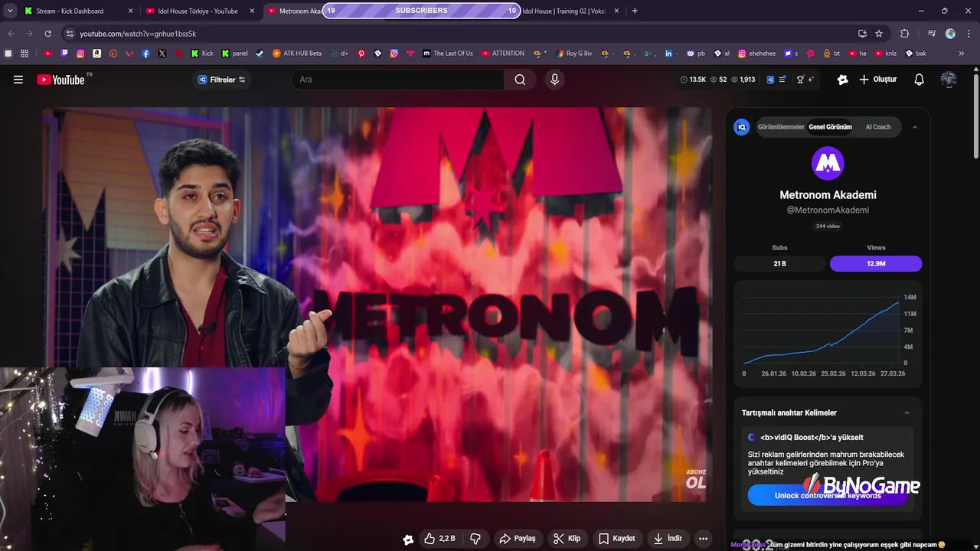Open YouTube notifications bell
The height and width of the screenshot is (551, 980).
coord(920,80)
